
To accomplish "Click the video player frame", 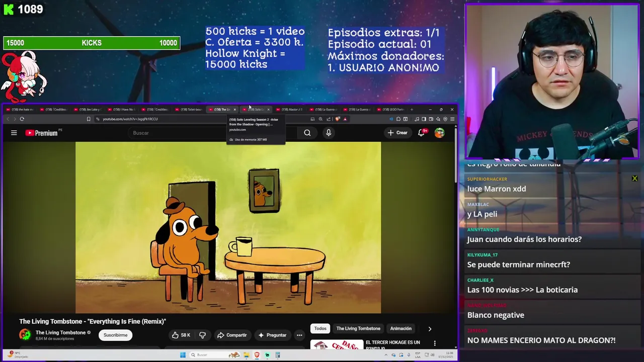I will point(228,227).
